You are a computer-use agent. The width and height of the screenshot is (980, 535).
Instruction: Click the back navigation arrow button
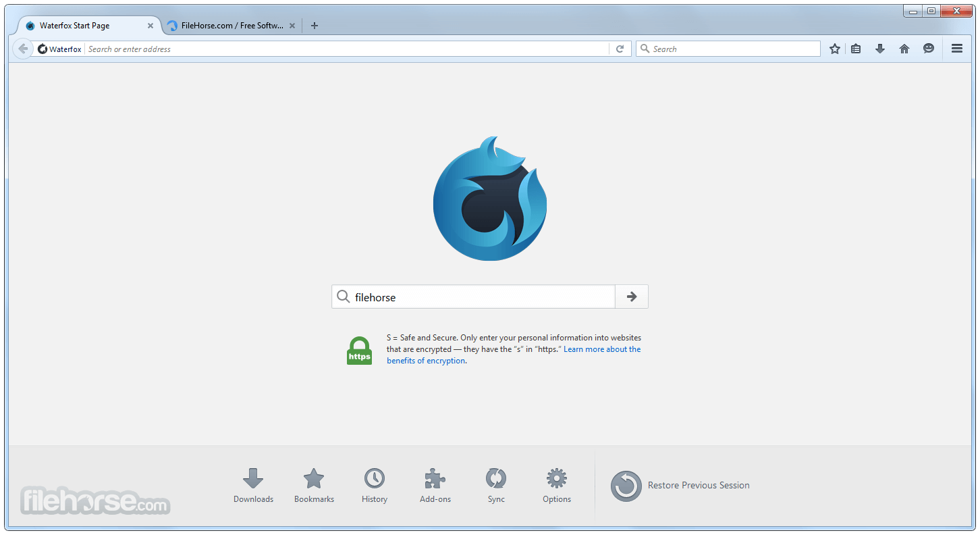pyautogui.click(x=22, y=49)
